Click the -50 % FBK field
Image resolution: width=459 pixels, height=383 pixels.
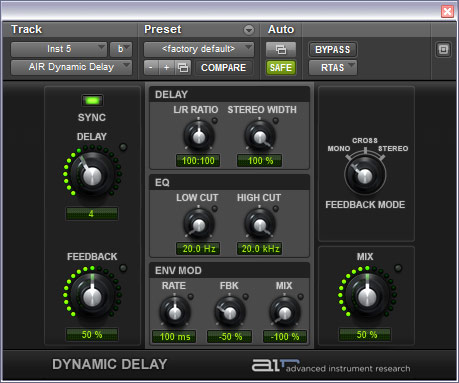pyautogui.click(x=230, y=337)
